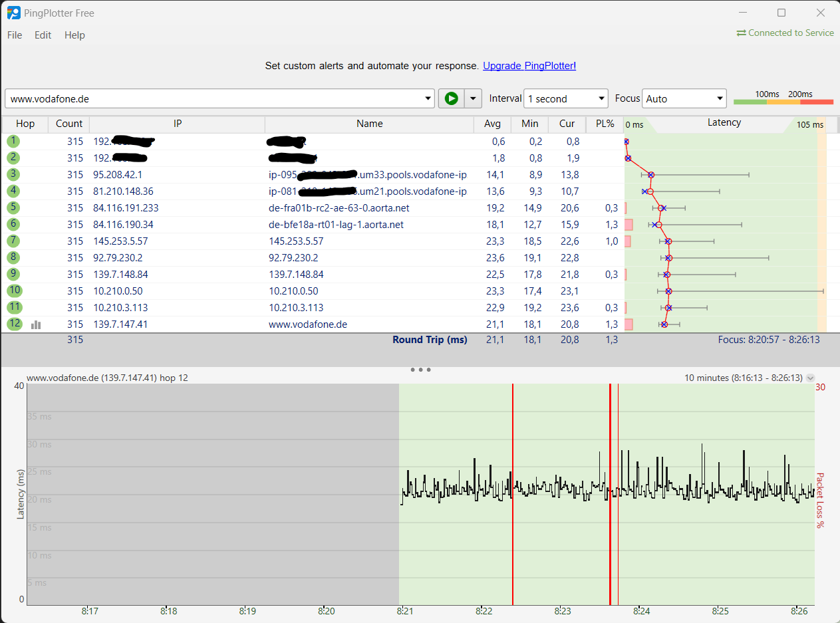Click the PL% column header
Image resolution: width=840 pixels, height=623 pixels.
pyautogui.click(x=605, y=124)
